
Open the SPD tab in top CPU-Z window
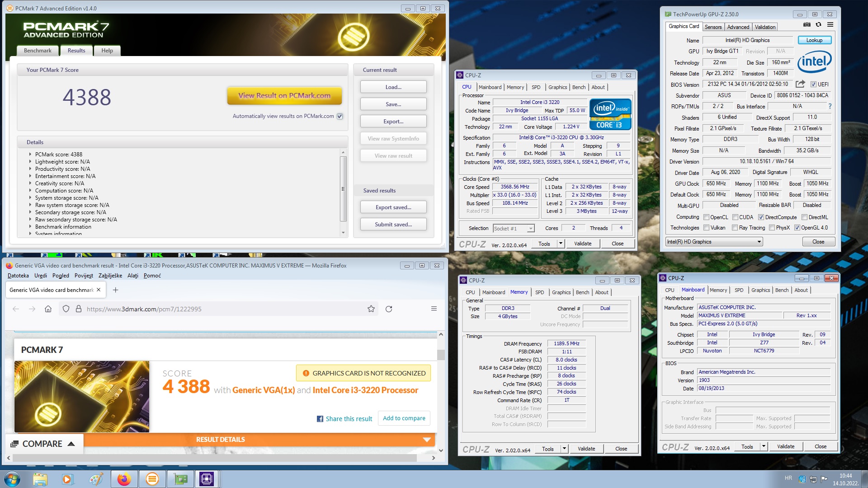[536, 87]
